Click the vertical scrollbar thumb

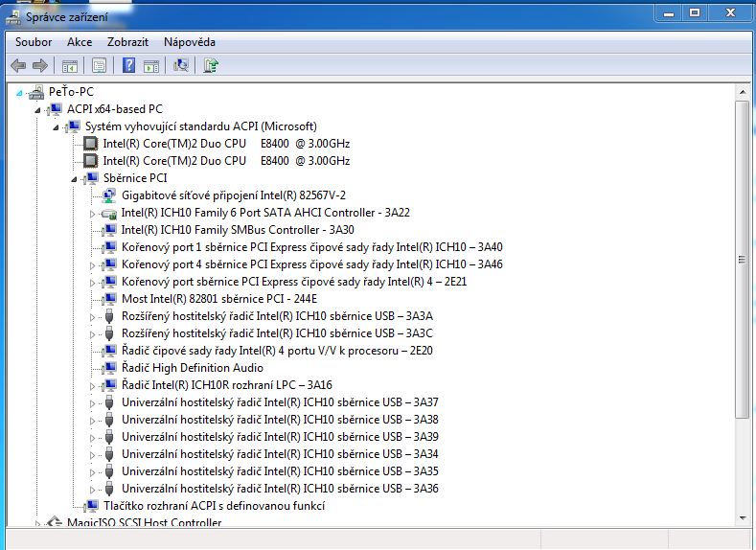[742, 260]
